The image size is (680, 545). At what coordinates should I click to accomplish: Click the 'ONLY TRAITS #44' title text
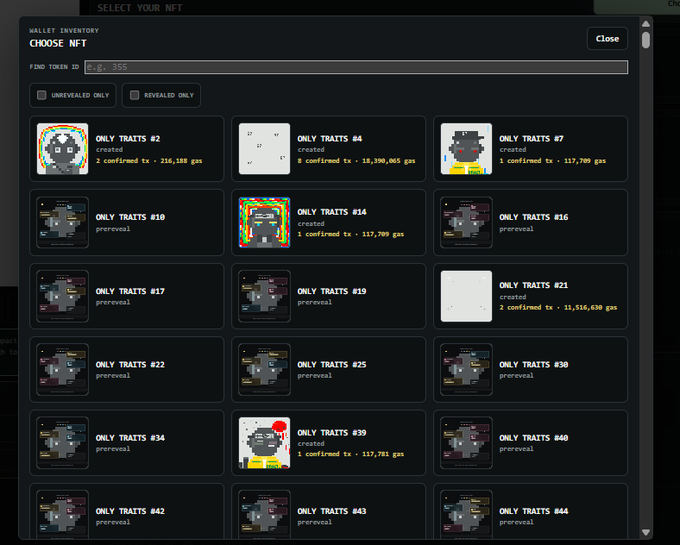tap(534, 511)
